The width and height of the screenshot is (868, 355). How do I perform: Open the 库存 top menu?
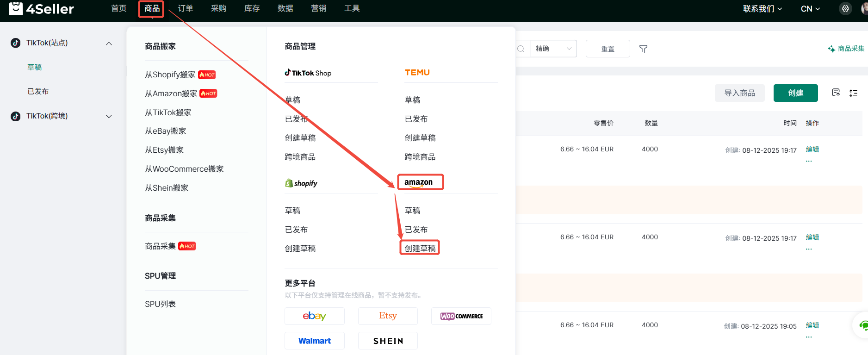(x=252, y=8)
